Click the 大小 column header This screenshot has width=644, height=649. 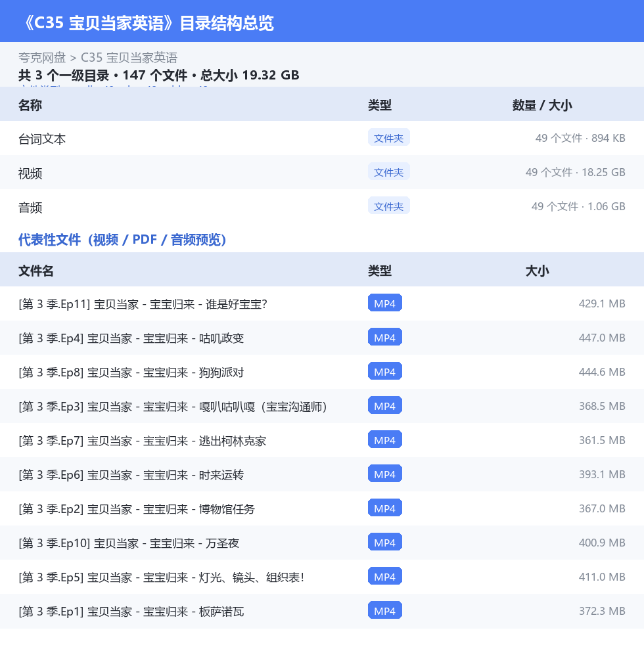click(x=537, y=271)
